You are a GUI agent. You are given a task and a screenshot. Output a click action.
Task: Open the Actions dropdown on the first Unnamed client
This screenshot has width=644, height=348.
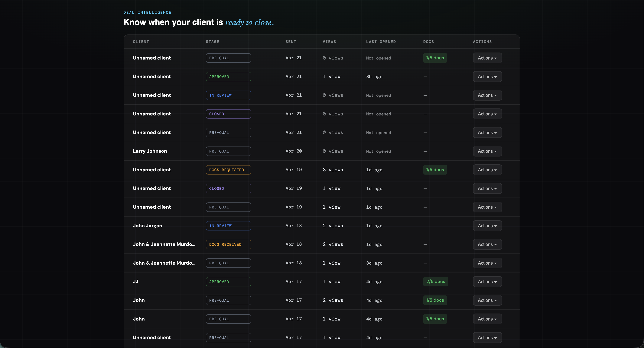(487, 58)
